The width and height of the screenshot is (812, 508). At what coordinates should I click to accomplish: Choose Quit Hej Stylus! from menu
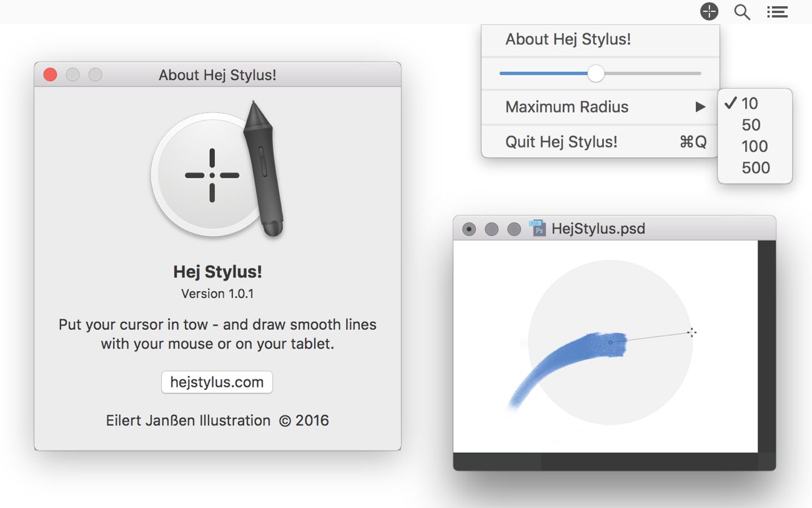[561, 142]
